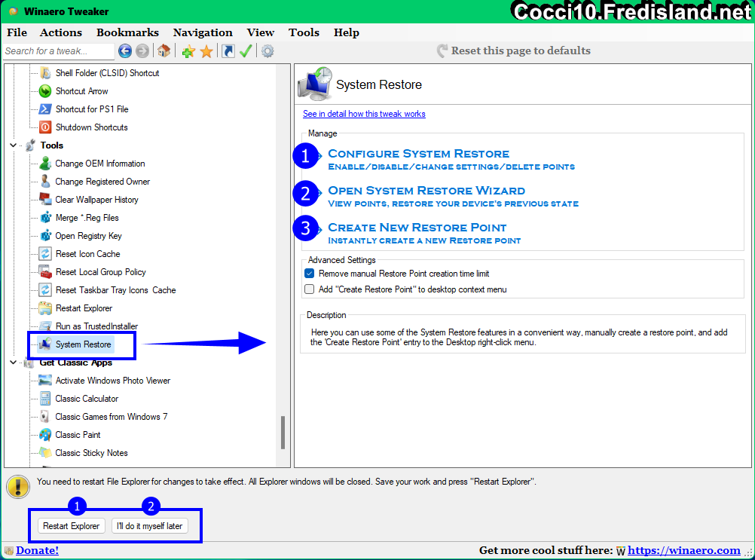
Task: Click Create New Restore Point
Action: (x=417, y=228)
